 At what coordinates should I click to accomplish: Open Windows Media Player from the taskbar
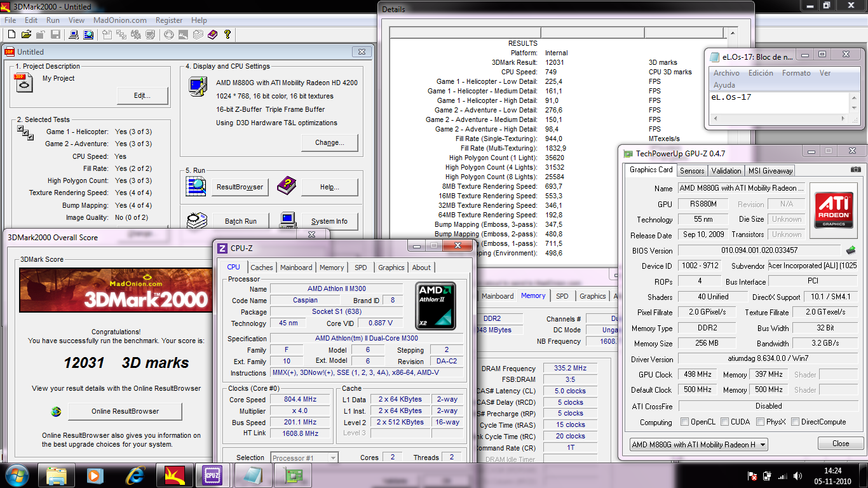click(95, 475)
